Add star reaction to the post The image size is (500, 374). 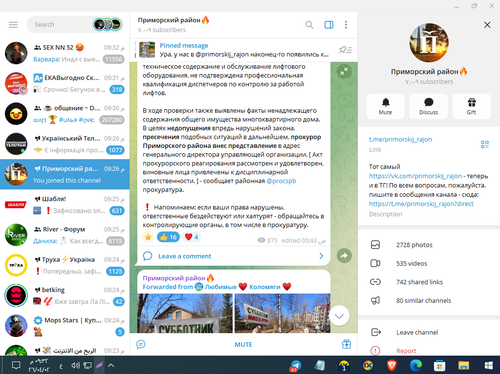tap(148, 237)
